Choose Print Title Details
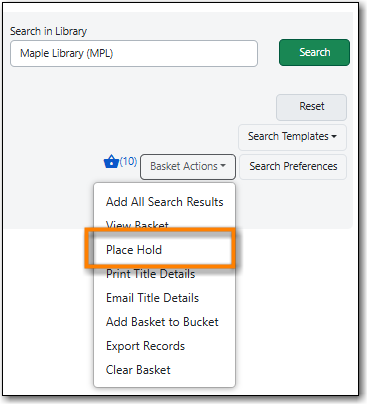The width and height of the screenshot is (367, 404). tap(151, 274)
